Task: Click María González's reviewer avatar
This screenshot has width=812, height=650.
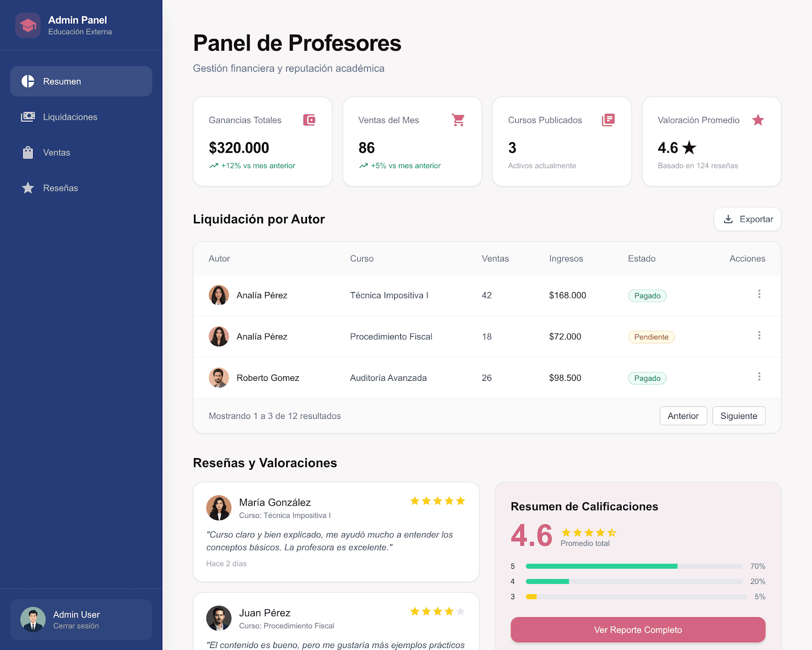Action: 219,508
